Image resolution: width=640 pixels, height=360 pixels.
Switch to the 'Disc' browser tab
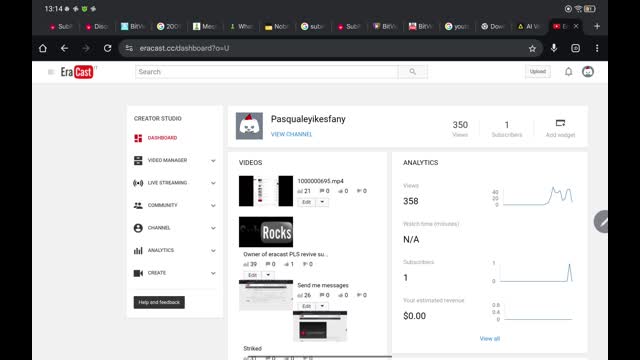coord(97,26)
